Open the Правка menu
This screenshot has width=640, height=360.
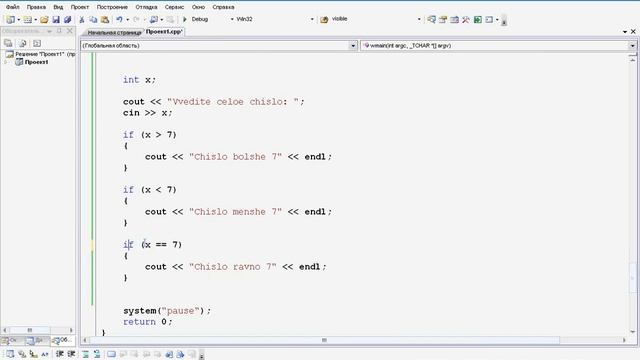[x=36, y=7]
